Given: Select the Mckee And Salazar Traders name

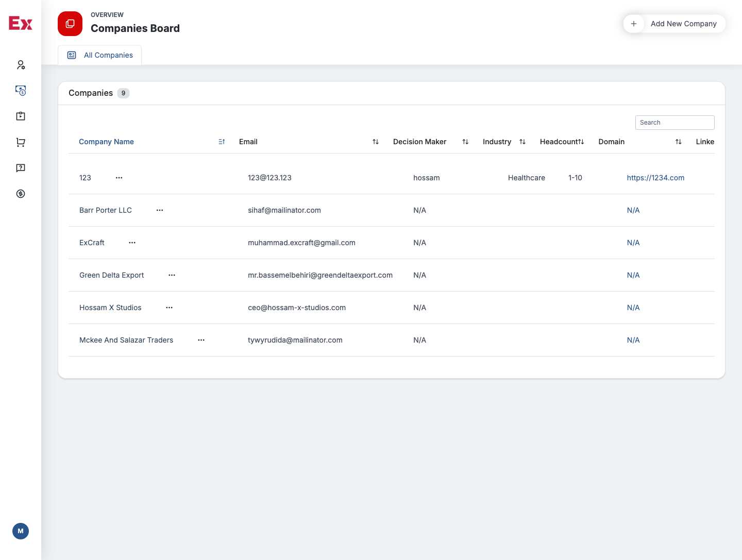Looking at the screenshot, I should click(x=126, y=340).
